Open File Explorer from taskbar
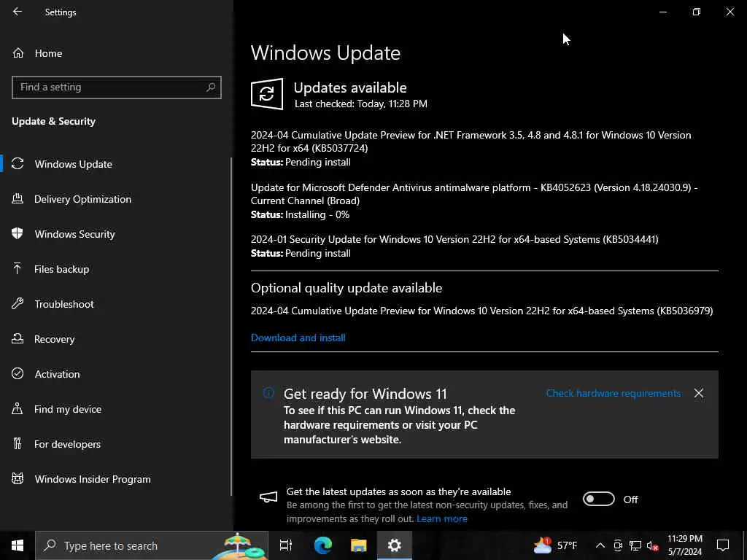Screen dimensions: 747x560 pyautogui.click(x=359, y=545)
